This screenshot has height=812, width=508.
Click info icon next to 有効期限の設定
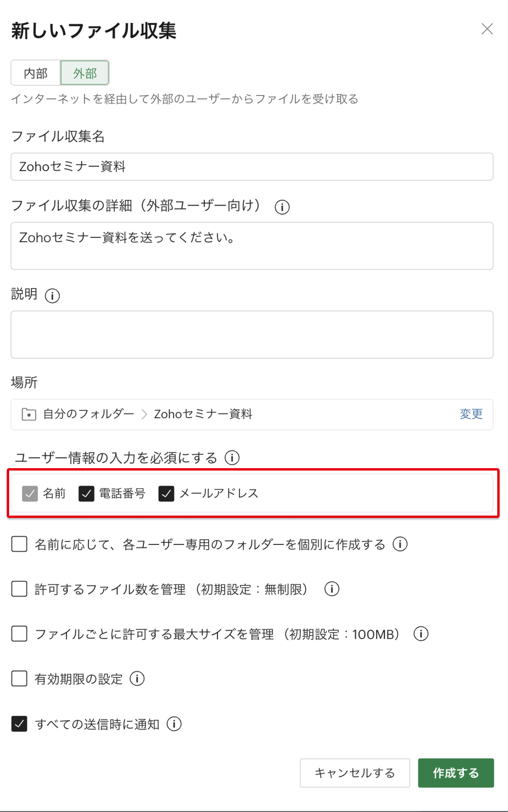pos(137,679)
